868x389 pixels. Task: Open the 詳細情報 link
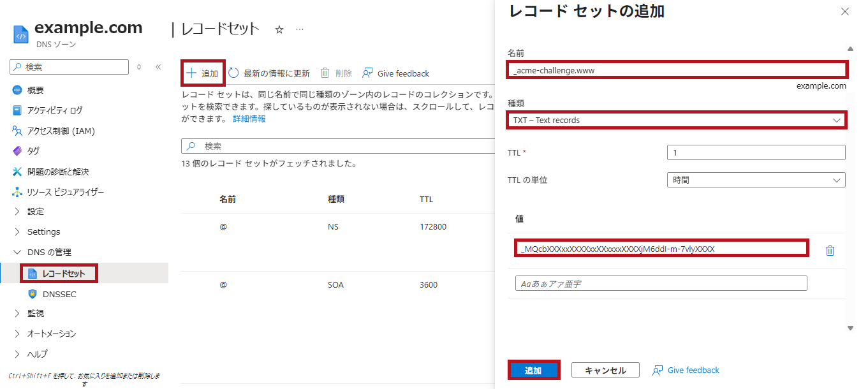click(249, 119)
